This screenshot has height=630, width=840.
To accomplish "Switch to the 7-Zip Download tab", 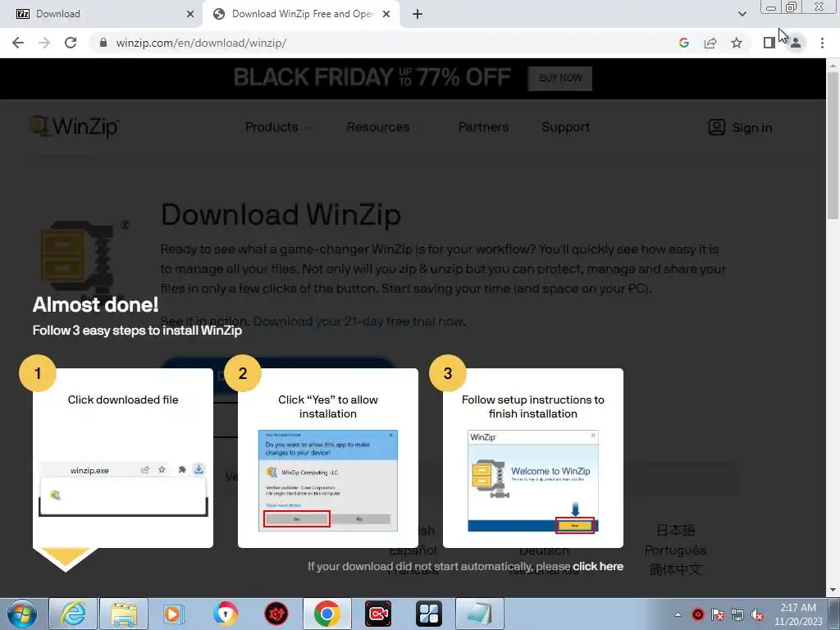I will 101,14.
